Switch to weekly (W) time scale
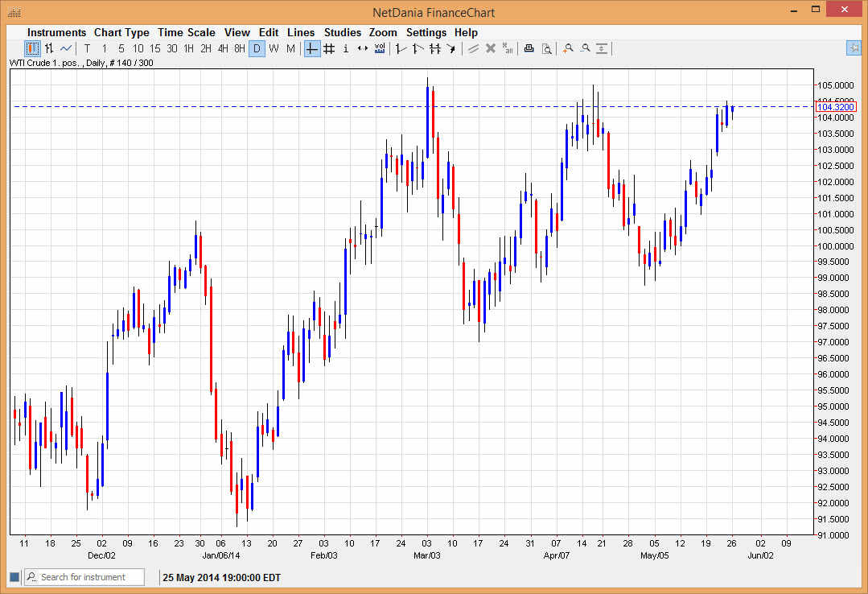This screenshot has height=594, width=868. (x=274, y=48)
